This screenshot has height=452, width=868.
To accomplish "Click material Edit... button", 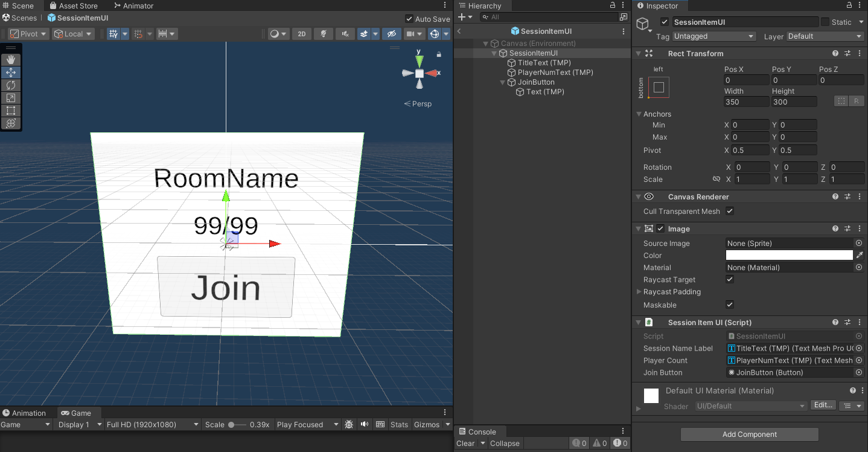I will pyautogui.click(x=823, y=405).
